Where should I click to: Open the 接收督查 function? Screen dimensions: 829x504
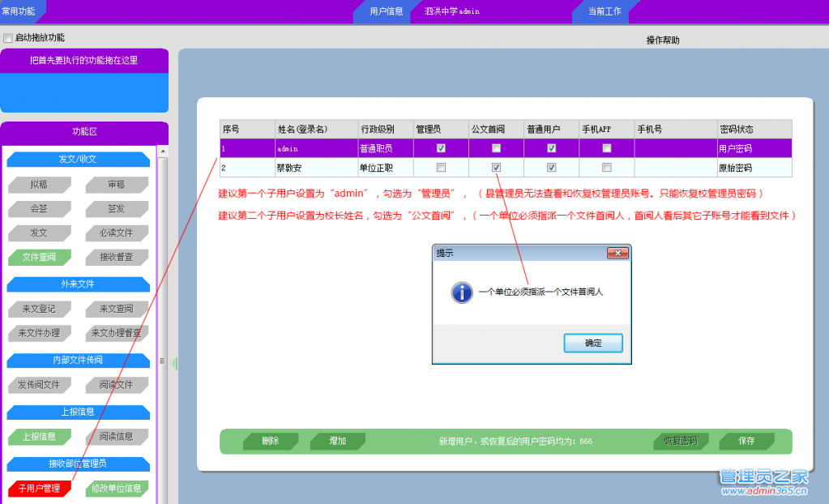tap(117, 257)
